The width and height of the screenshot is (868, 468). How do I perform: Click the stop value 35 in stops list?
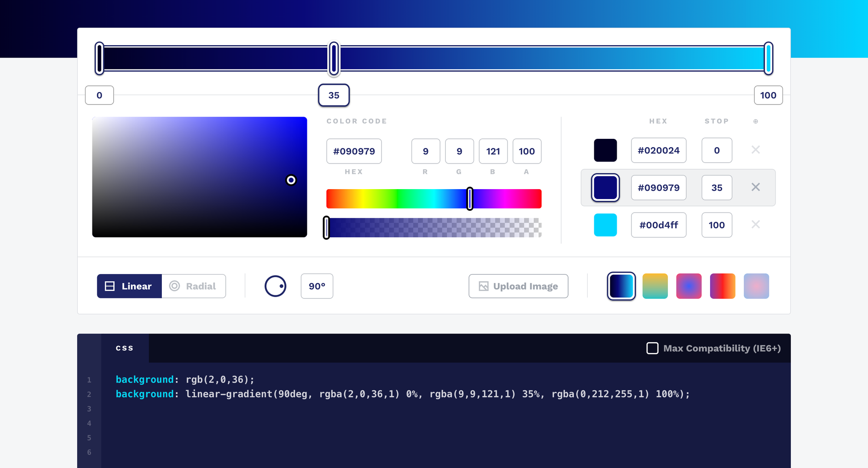(717, 188)
